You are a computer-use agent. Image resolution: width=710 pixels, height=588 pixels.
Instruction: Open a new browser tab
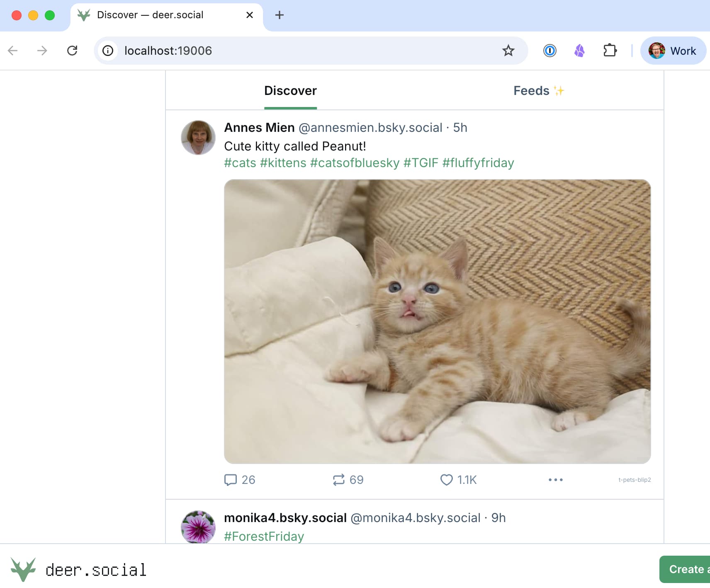coord(280,15)
